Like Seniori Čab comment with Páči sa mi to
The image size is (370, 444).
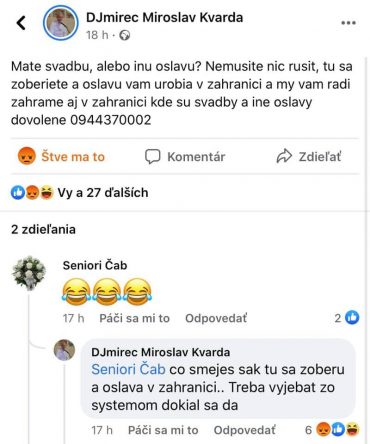[x=135, y=318]
